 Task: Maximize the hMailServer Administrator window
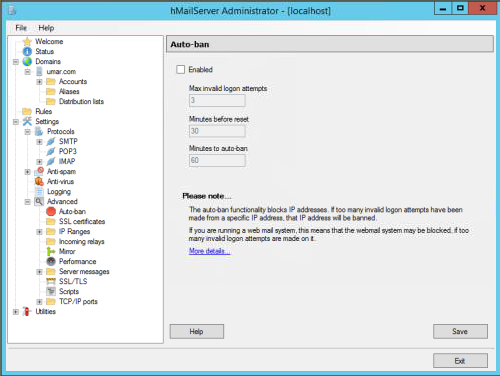460,8
